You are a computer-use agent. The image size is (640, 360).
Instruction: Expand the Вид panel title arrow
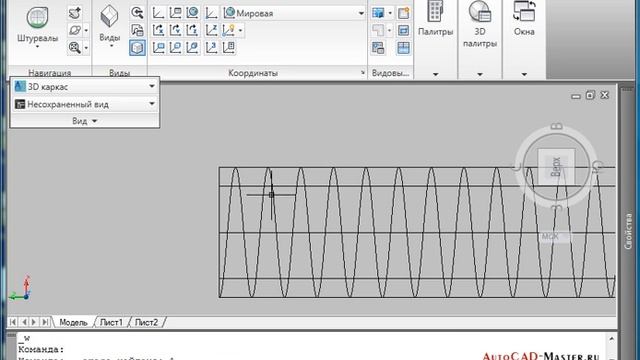click(94, 121)
